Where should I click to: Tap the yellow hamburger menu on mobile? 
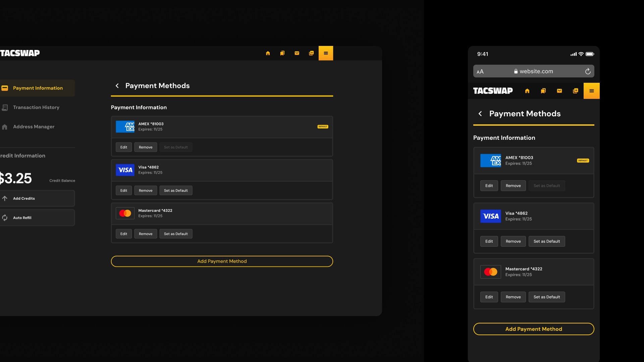click(x=591, y=91)
